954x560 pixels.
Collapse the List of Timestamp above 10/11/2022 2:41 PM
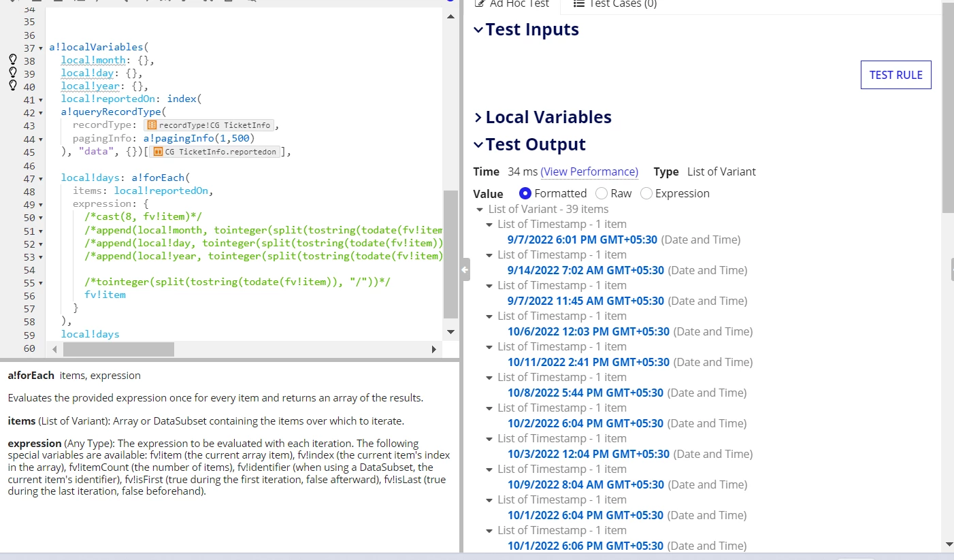click(489, 347)
